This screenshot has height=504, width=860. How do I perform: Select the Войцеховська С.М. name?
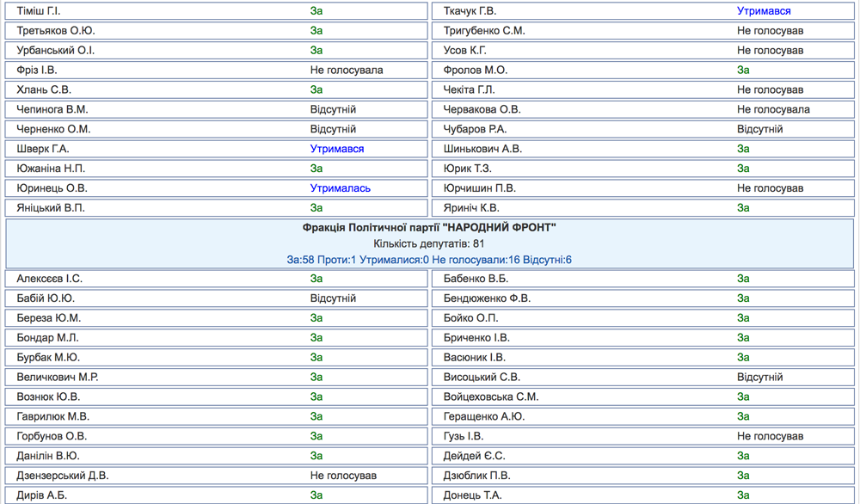491,397
